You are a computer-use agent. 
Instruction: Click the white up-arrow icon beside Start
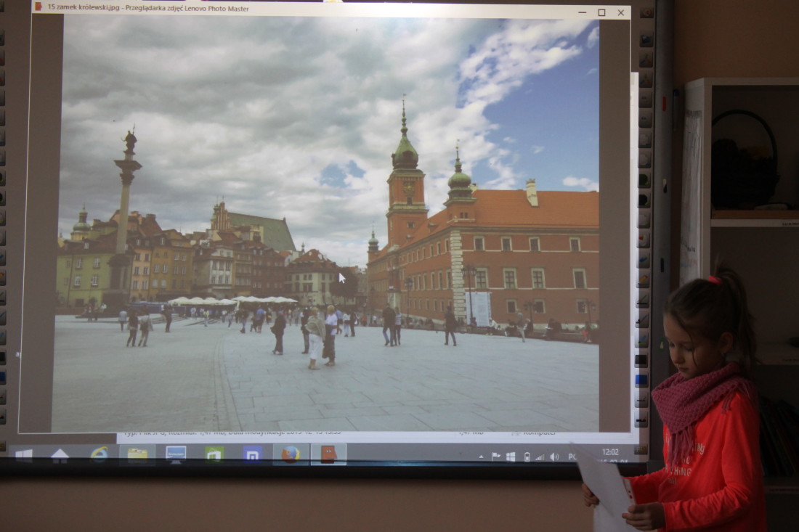coord(60,455)
